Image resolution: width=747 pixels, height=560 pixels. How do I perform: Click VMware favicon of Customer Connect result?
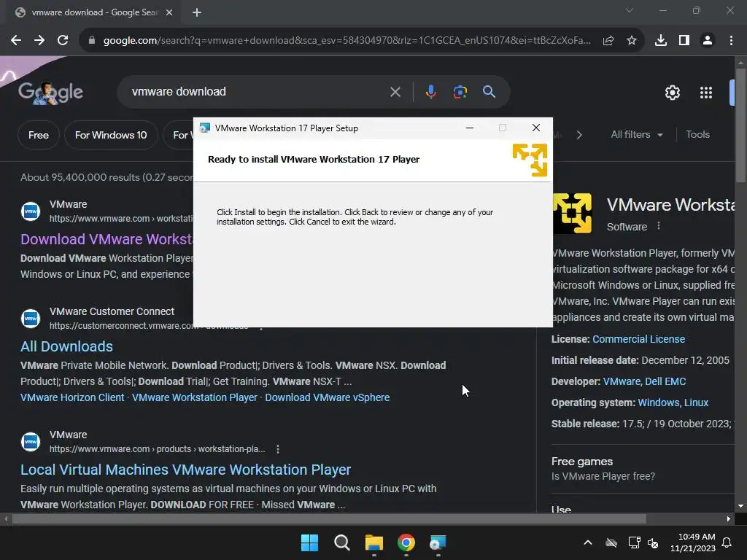pyautogui.click(x=31, y=319)
